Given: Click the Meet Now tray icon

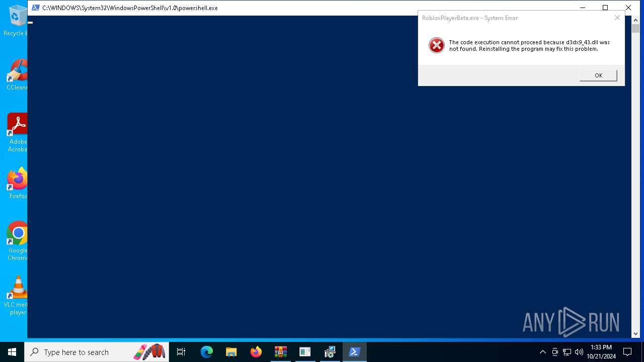Looking at the screenshot, I should point(555,352).
